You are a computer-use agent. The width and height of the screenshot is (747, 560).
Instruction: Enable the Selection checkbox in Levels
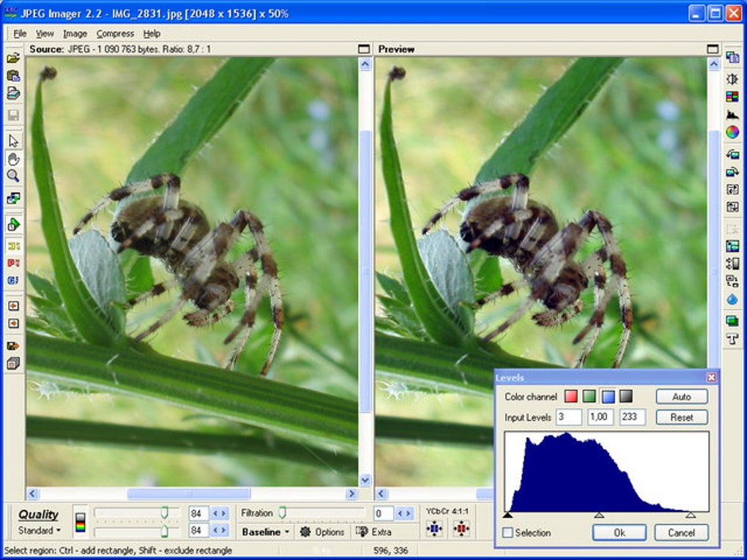pos(508,532)
